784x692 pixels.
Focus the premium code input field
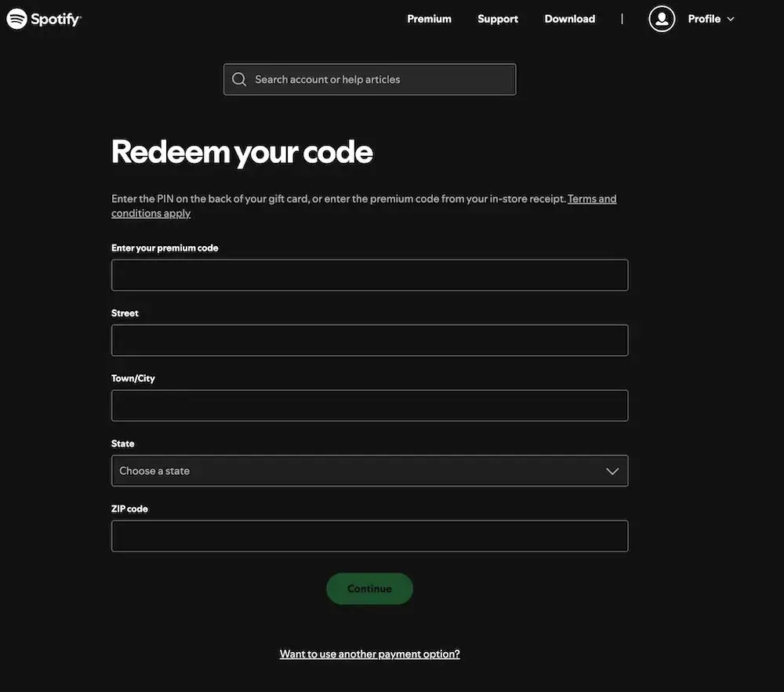coord(370,275)
